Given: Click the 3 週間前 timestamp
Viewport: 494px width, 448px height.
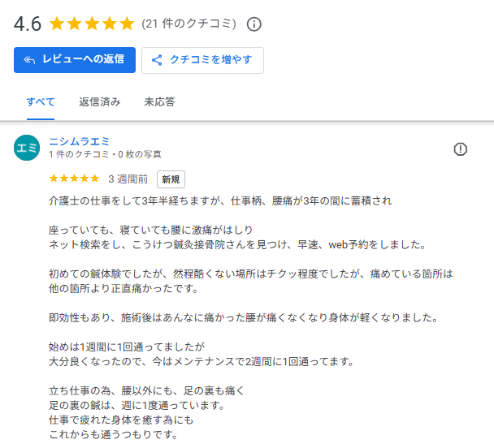Looking at the screenshot, I should [x=128, y=179].
